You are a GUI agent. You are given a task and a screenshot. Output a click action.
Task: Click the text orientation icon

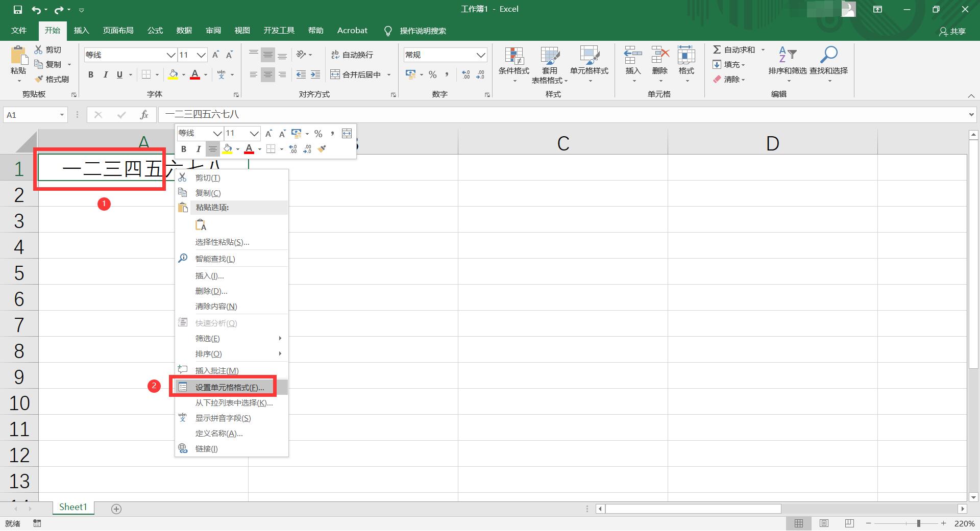[x=301, y=55]
